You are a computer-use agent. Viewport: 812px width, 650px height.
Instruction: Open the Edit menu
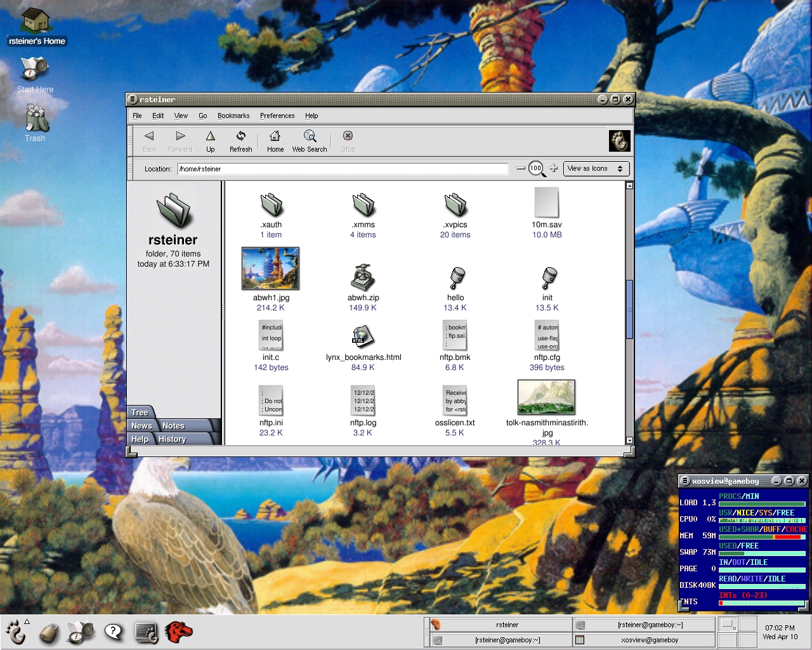(x=158, y=116)
